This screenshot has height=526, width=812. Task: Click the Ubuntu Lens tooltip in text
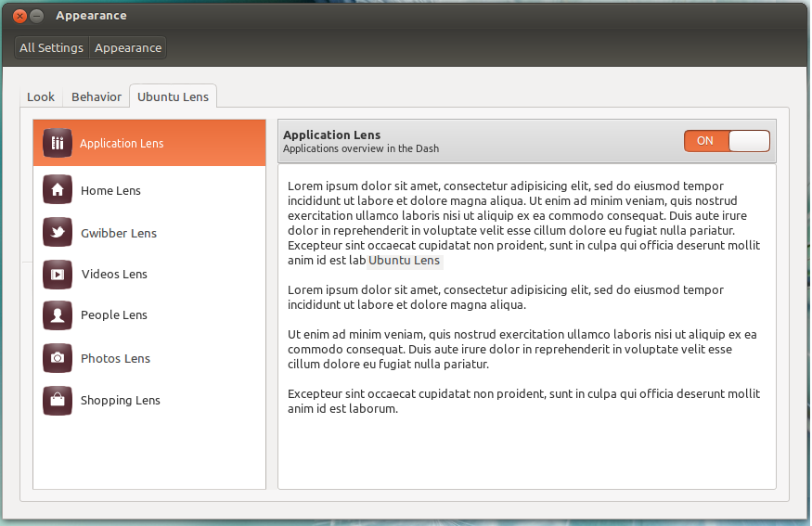pos(404,261)
